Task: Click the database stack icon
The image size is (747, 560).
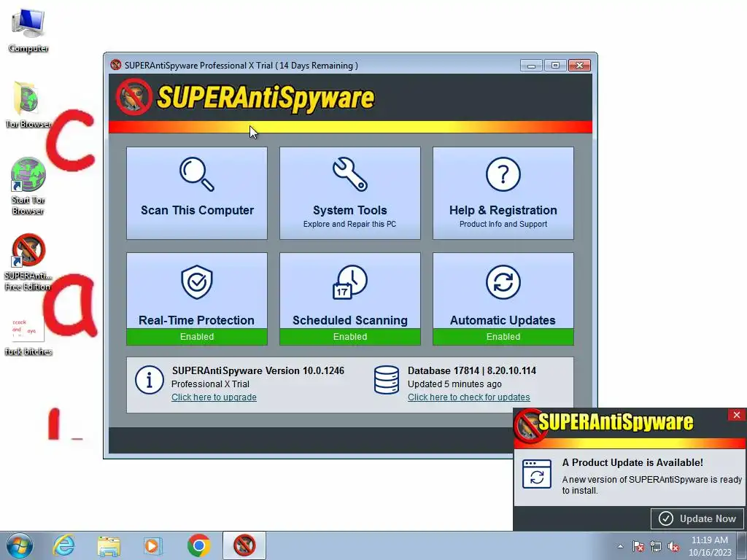Action: click(x=387, y=380)
